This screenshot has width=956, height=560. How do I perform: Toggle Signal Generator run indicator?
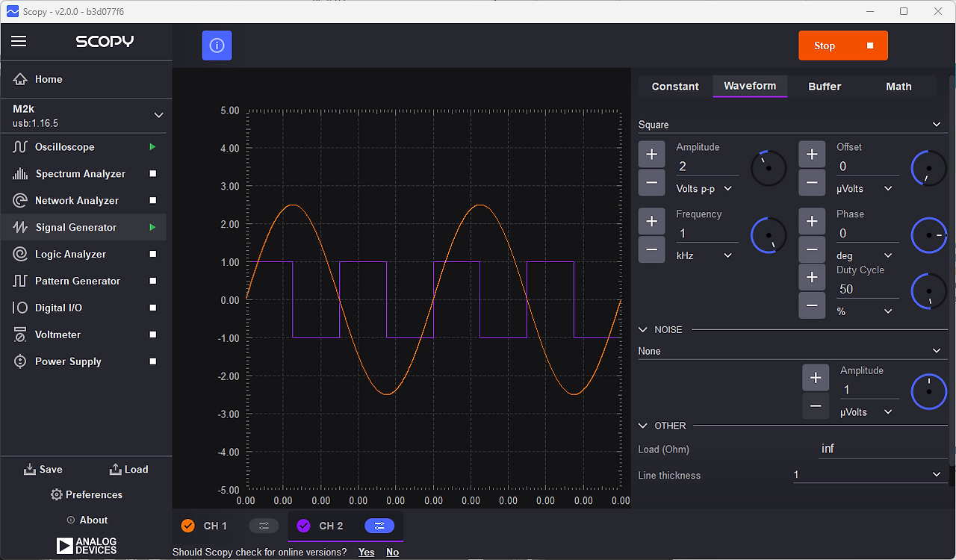click(x=152, y=228)
